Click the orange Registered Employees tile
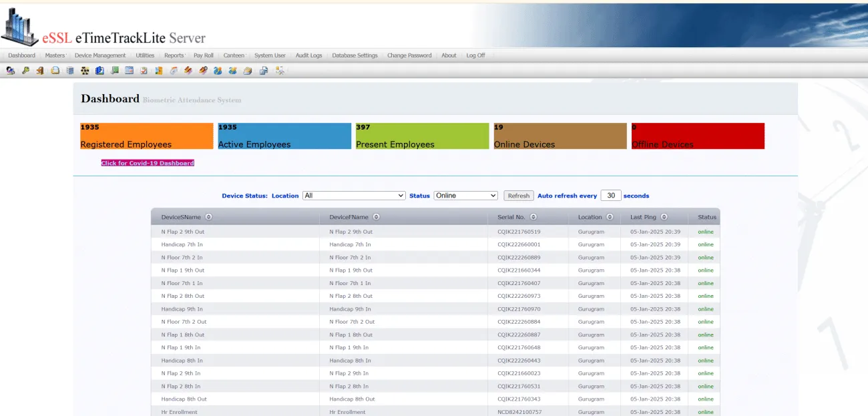Image resolution: width=868 pixels, height=416 pixels. click(147, 136)
